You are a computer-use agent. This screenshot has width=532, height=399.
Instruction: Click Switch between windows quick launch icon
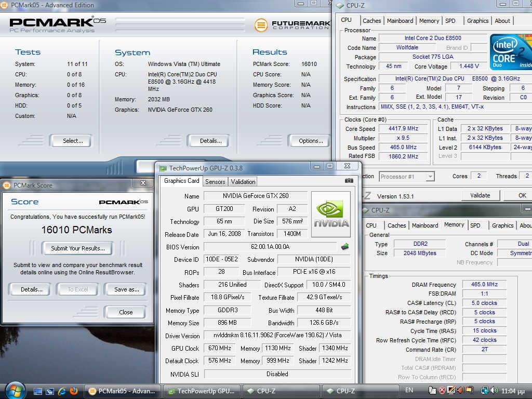click(50, 391)
